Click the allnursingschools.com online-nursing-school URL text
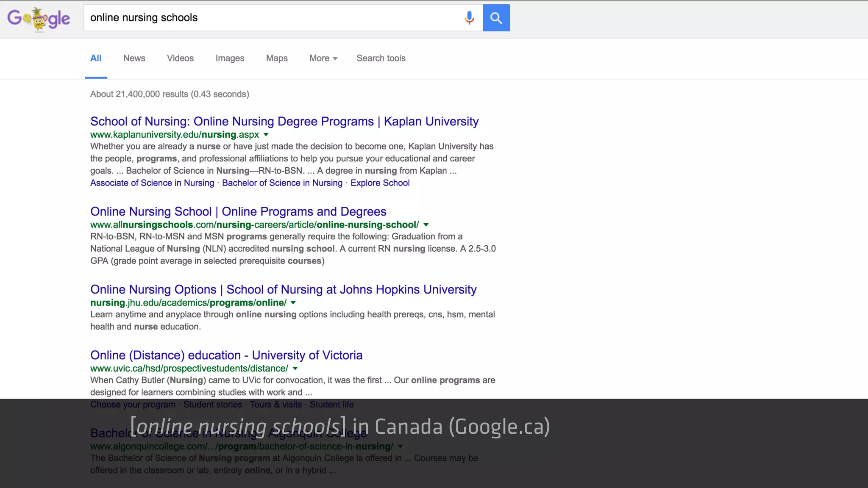868x488 pixels. point(255,225)
